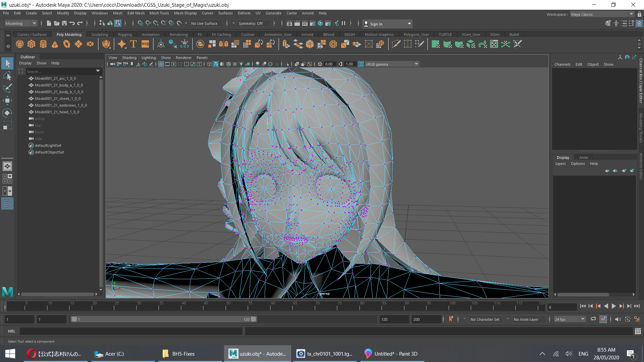Select defaultLightSet in Outliner

click(48, 145)
